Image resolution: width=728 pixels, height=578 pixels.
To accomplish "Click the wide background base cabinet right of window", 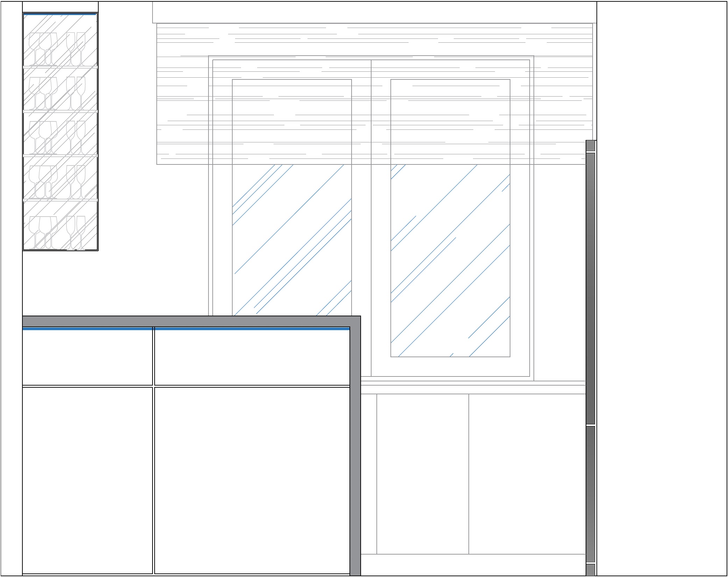I will point(527,474).
